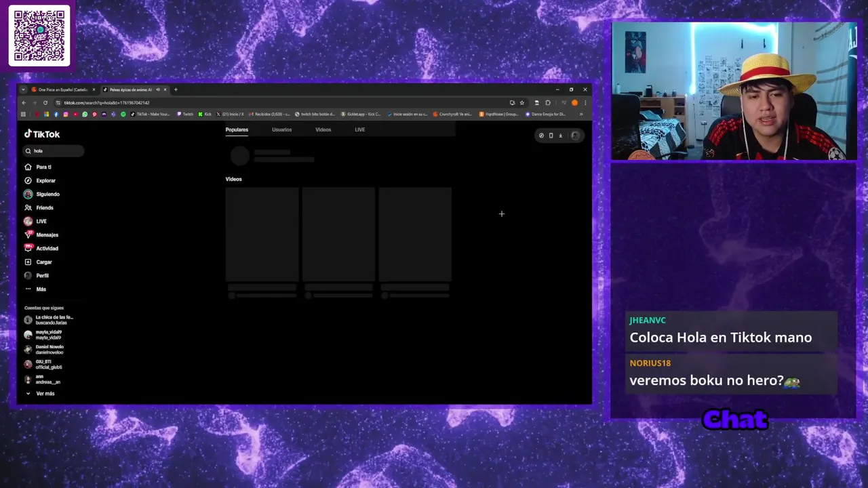
Task: Open followed account GIU_BTI
Action: tap(43, 365)
